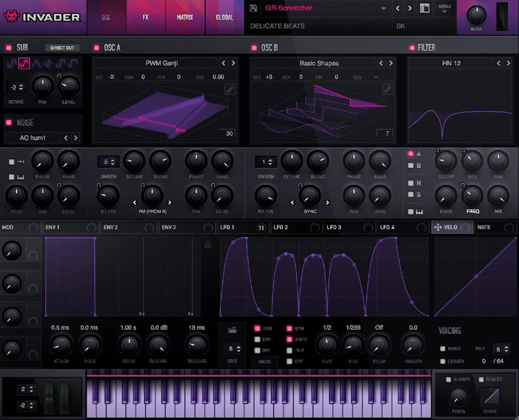519x420 pixels.
Task: Select the VELO modulation source tab
Action: [452, 227]
